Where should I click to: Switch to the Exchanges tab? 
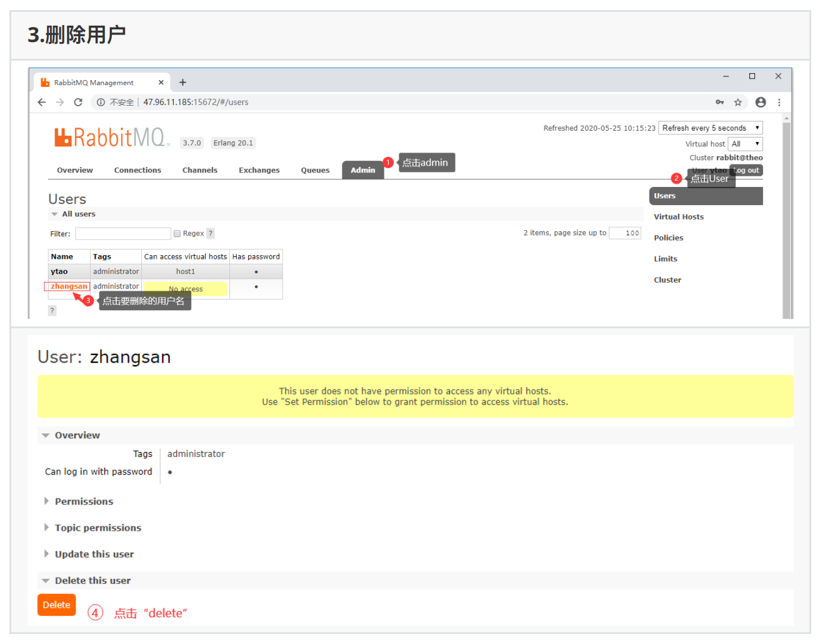point(259,170)
